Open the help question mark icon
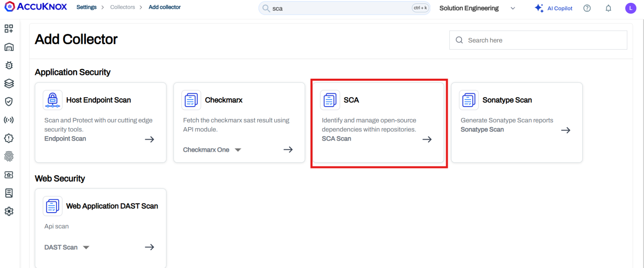This screenshot has height=268, width=644. (x=587, y=8)
